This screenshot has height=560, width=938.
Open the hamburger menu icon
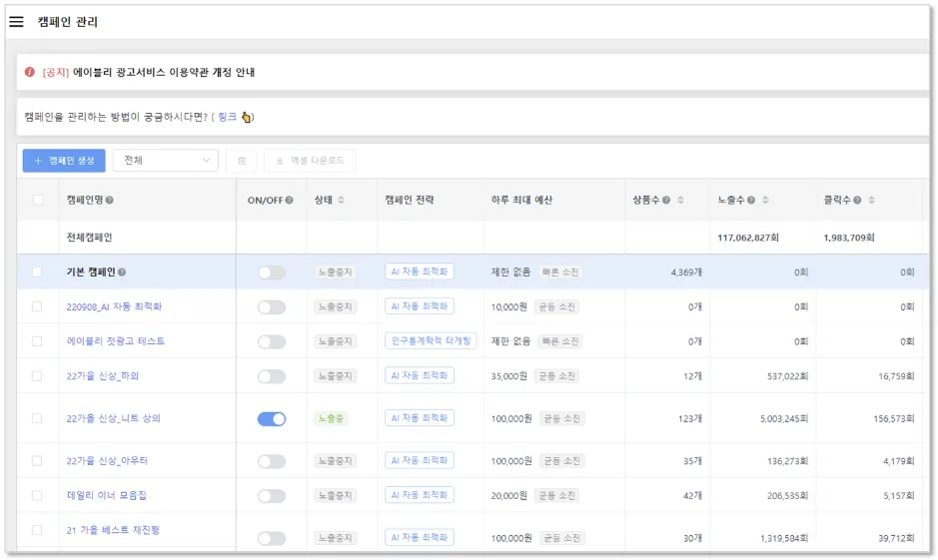(x=16, y=22)
